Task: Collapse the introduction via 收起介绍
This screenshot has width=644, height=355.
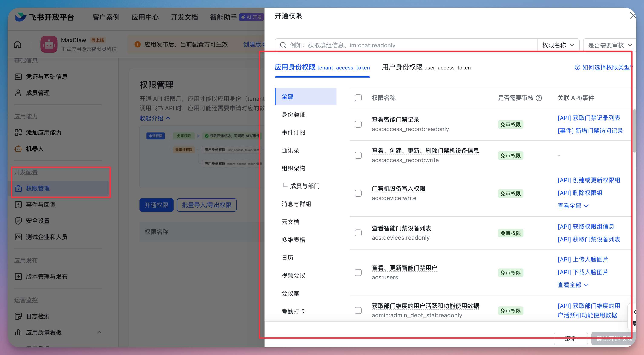Action: [x=155, y=118]
